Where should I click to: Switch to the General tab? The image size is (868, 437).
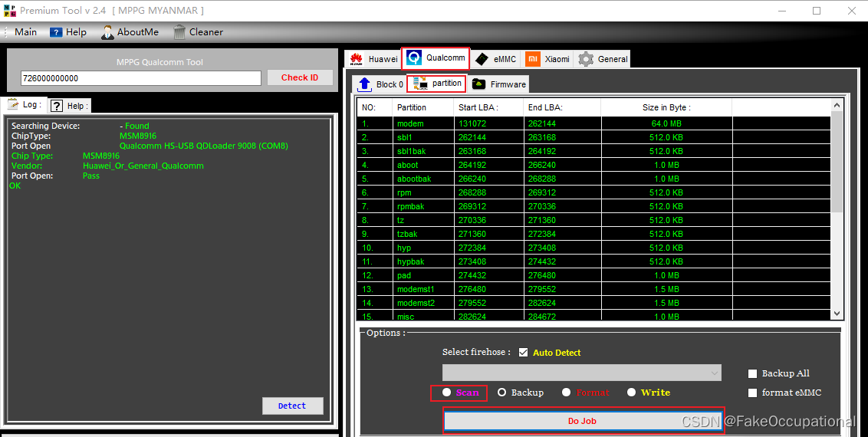(603, 59)
